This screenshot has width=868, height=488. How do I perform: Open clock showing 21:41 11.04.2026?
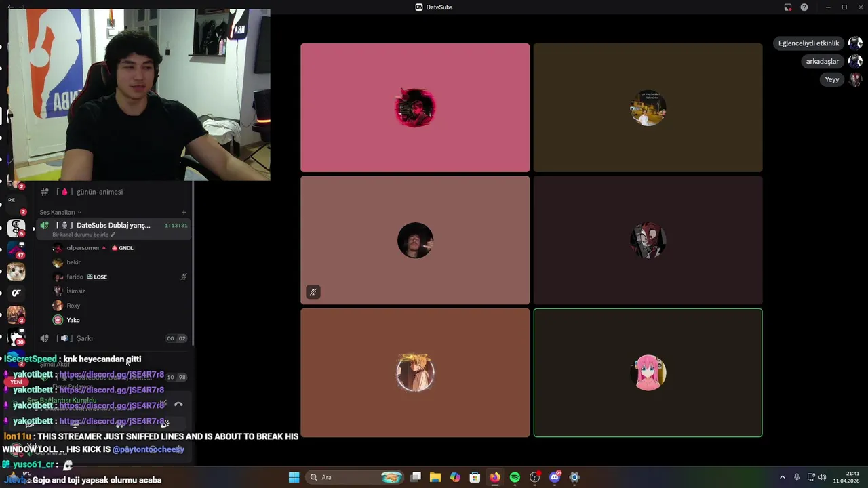(x=846, y=477)
